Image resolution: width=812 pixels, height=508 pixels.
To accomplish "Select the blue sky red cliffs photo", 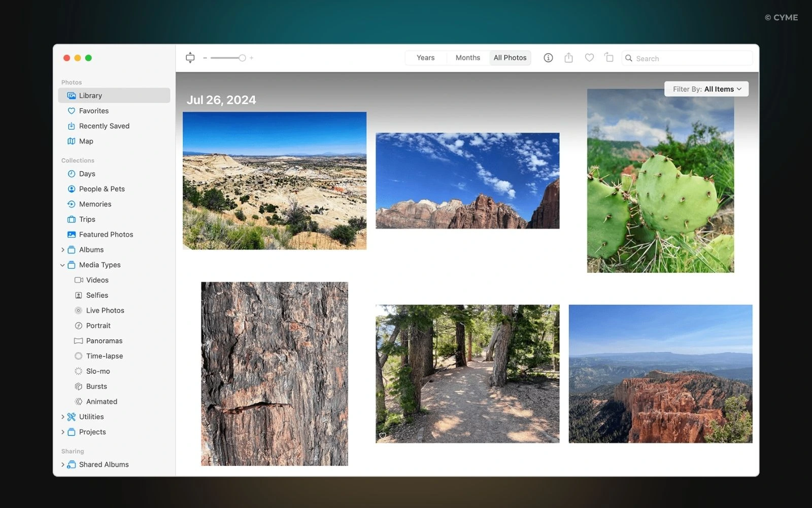I will 467,181.
